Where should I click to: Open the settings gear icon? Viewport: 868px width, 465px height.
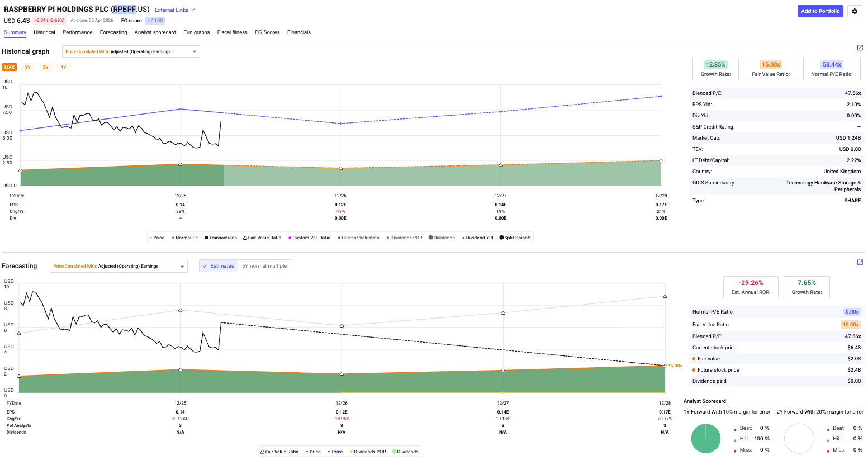(855, 11)
